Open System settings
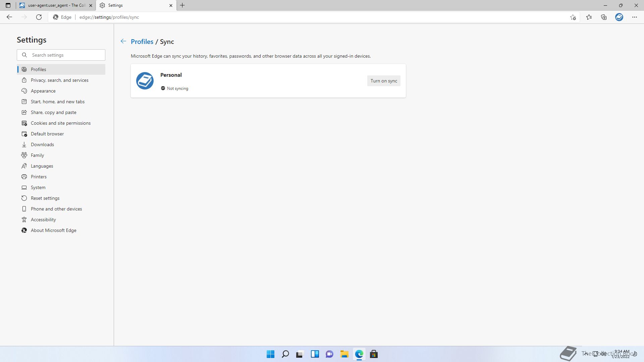Viewport: 644px width, 362px height. pyautogui.click(x=61, y=187)
